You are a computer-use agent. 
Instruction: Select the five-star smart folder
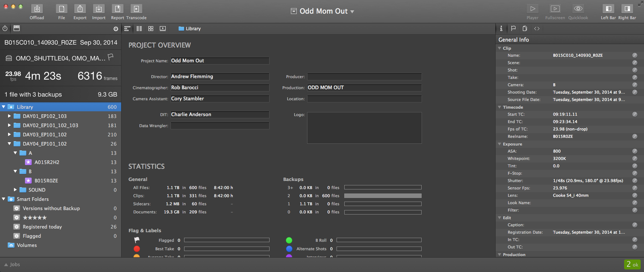tap(60, 217)
